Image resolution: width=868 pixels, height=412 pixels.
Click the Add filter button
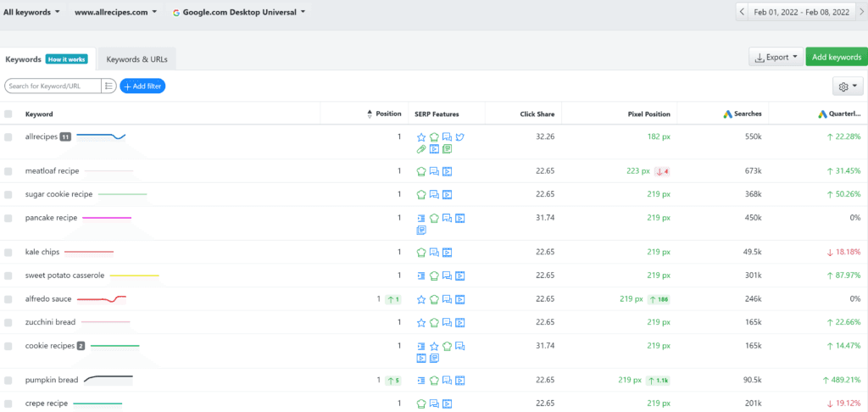click(x=142, y=86)
